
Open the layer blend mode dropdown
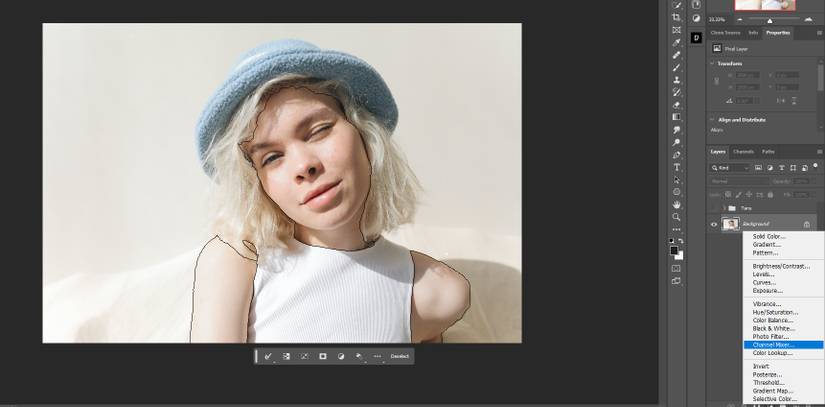coord(739,181)
